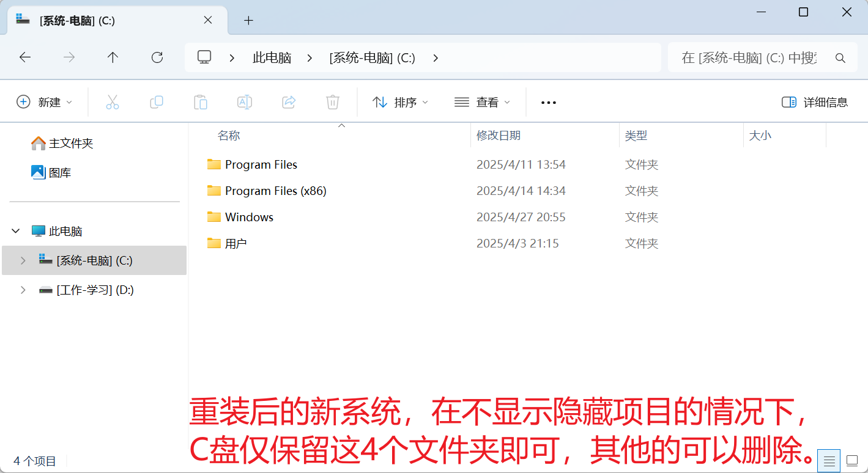Sort by the 名称 column header
Screen dimensions: 868x473
tap(229, 136)
